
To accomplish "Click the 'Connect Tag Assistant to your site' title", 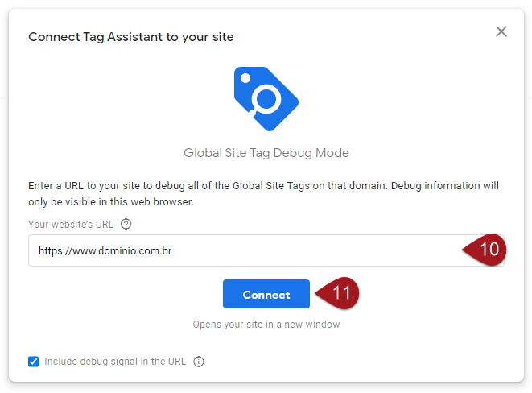I will click(131, 37).
